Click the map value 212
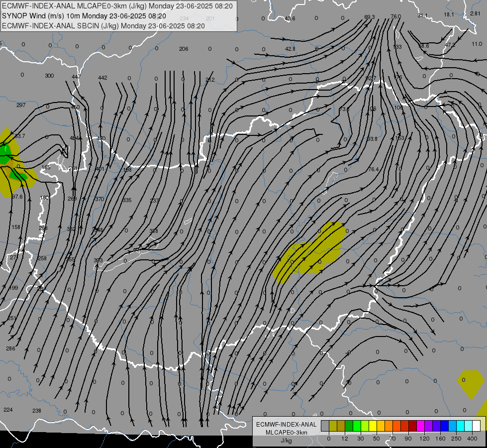The image size is (487, 448). tap(210, 80)
